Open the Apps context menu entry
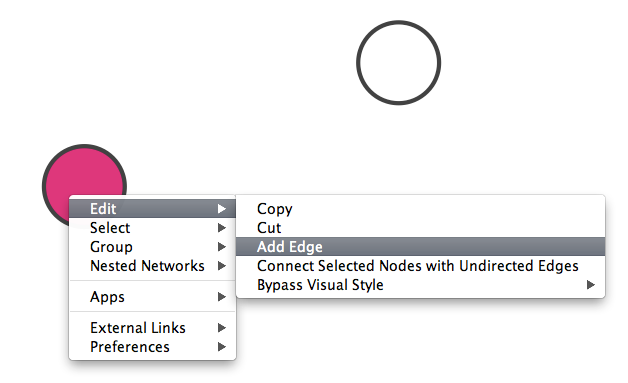The height and width of the screenshot is (383, 628). coord(152,296)
